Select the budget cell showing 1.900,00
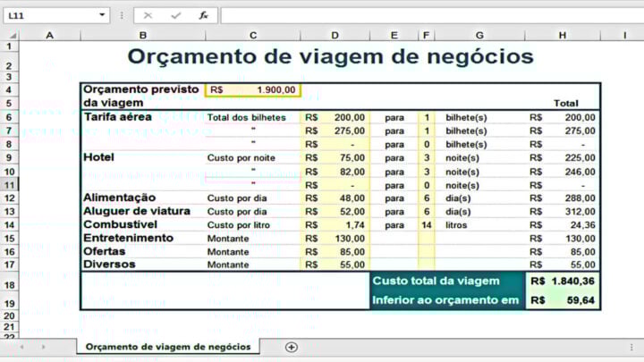Screen dimensions: 644x362 [x=253, y=90]
